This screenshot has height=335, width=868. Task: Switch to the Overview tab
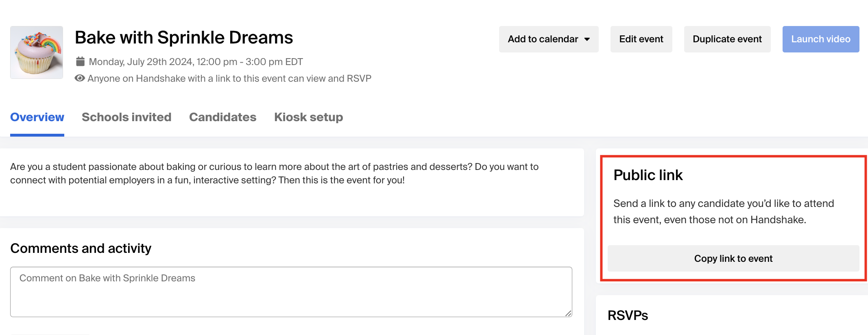[x=37, y=117]
